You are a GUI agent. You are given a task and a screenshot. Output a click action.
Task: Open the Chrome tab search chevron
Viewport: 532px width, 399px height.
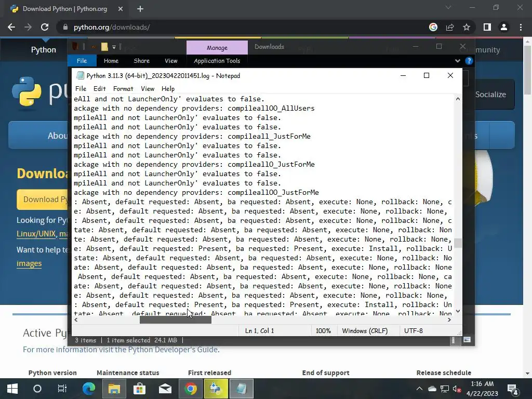tap(448, 7)
